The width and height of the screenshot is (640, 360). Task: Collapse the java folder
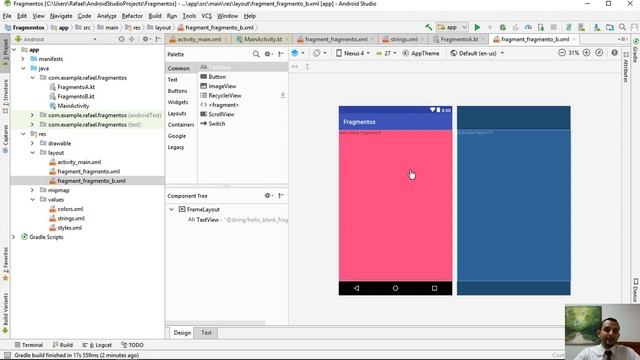(x=23, y=68)
